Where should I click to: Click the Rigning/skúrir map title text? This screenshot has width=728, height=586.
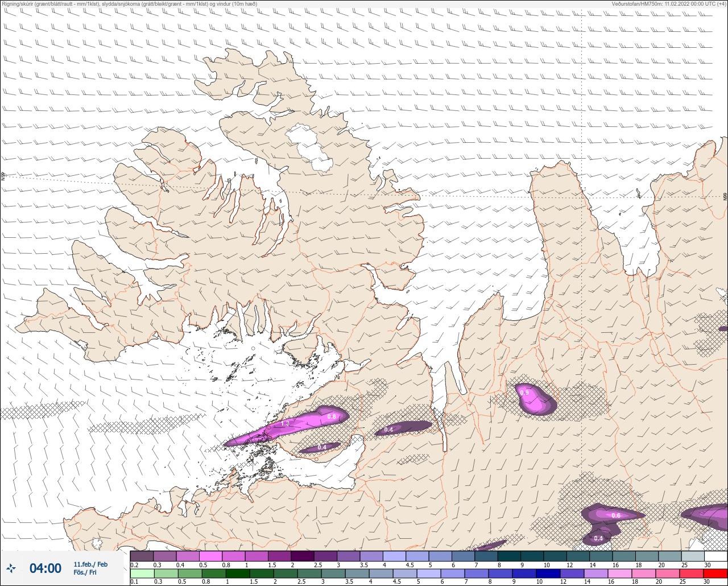(x=129, y=4)
